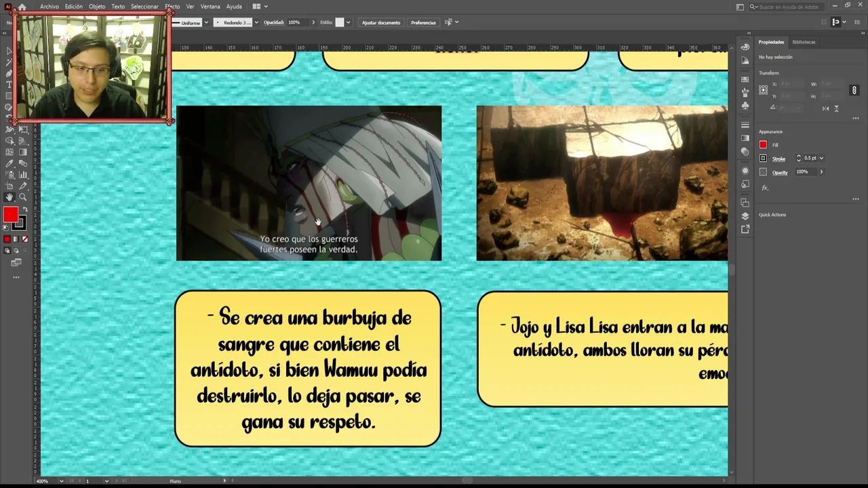868x488 pixels.
Task: Select the Artboard tool
Action: click(x=9, y=186)
